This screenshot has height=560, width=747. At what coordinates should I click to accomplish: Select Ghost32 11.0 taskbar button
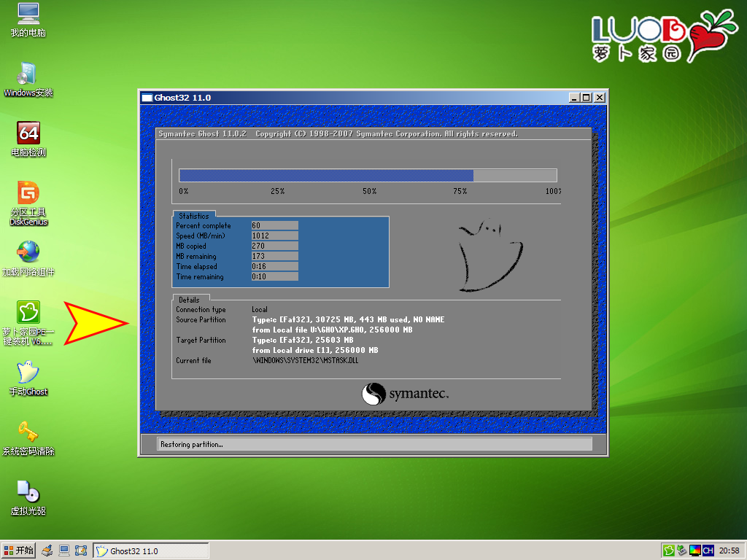150,551
